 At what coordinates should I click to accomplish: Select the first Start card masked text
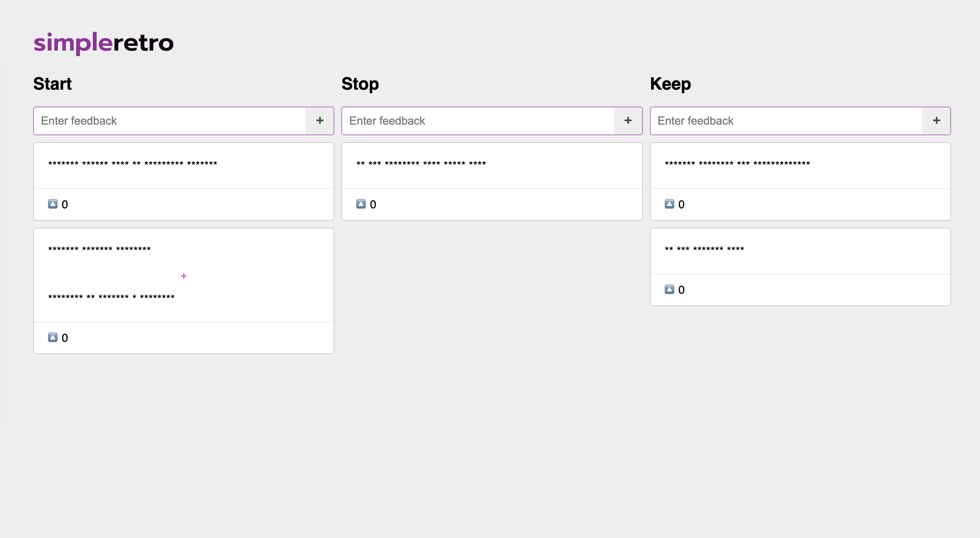tap(133, 163)
